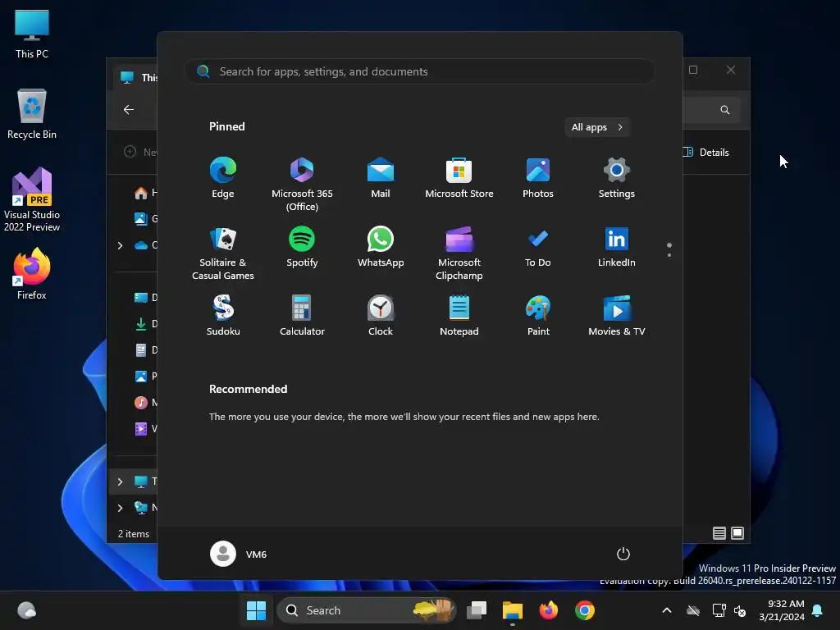Launch the Photos app
The width and height of the screenshot is (840, 630).
[x=538, y=178]
